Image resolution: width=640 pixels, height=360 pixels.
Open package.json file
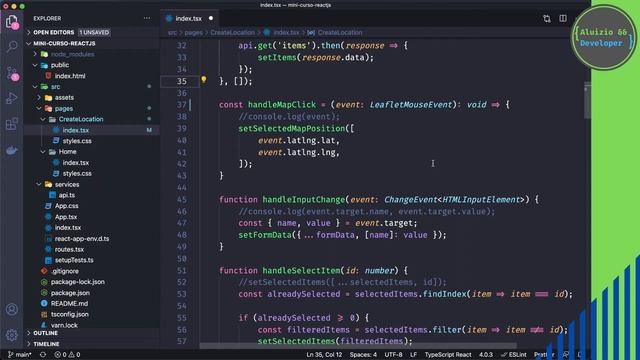[x=70, y=293]
